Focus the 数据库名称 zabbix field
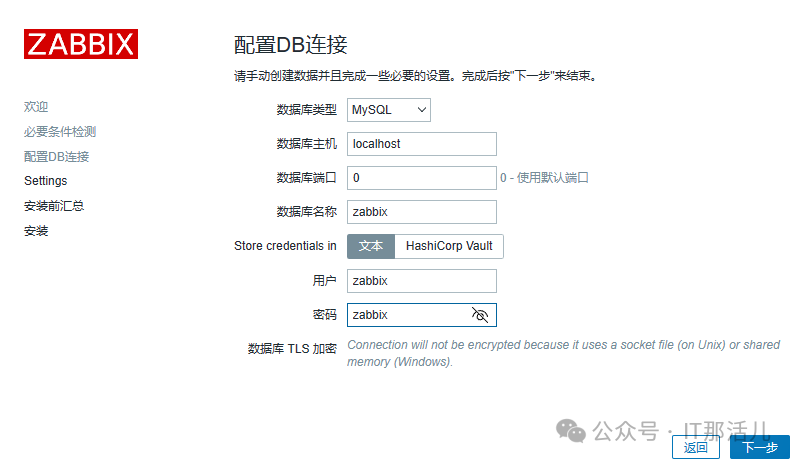This screenshot has width=796, height=463. (422, 212)
